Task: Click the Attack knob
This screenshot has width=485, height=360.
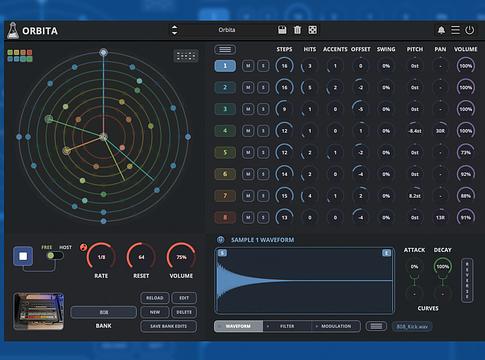Action: (x=414, y=267)
